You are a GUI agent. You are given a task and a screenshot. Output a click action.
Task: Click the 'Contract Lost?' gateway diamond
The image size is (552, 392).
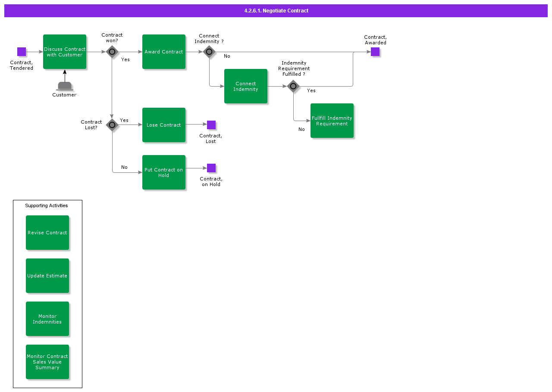[112, 125]
